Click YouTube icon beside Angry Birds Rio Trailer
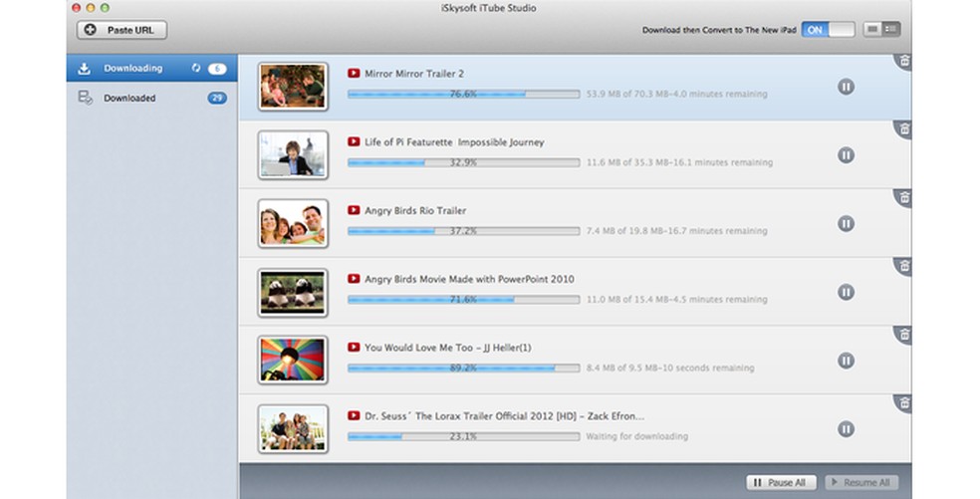 pyautogui.click(x=354, y=210)
